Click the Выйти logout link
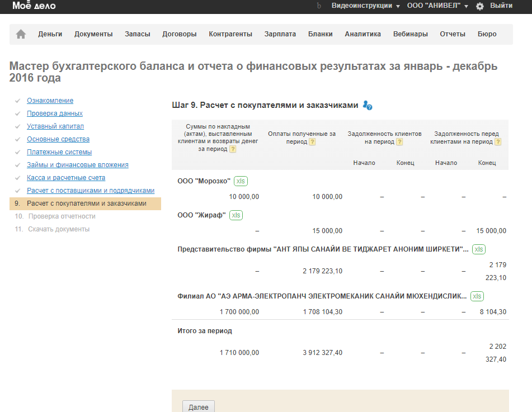 pos(501,6)
